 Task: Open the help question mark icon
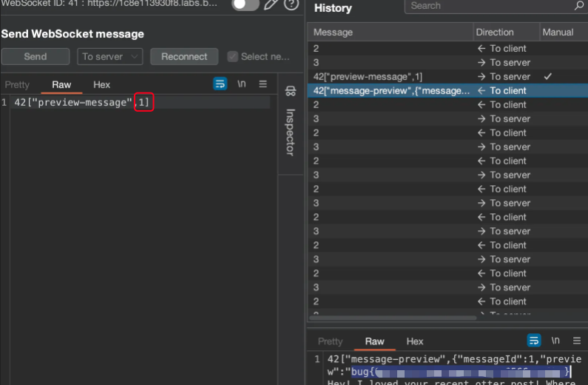point(291,5)
